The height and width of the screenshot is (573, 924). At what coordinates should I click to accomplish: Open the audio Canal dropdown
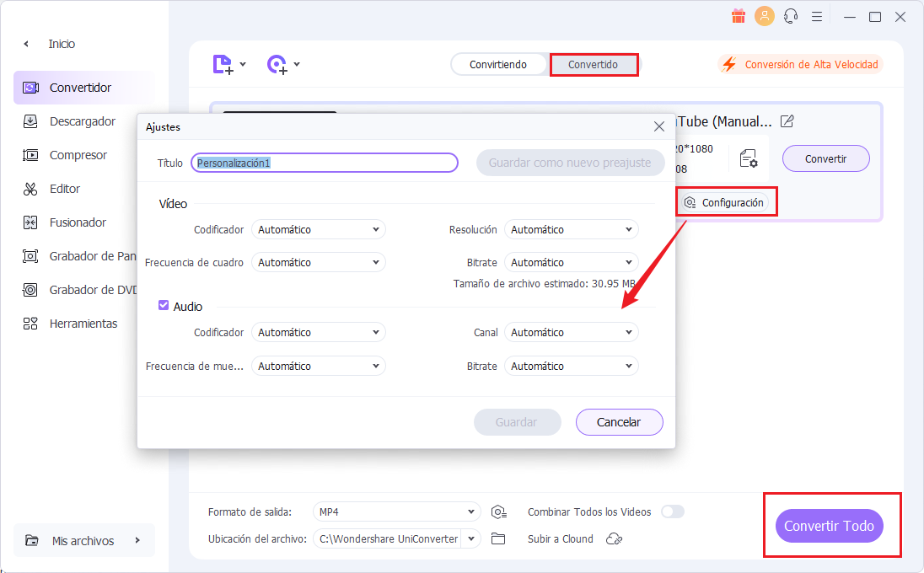click(571, 333)
